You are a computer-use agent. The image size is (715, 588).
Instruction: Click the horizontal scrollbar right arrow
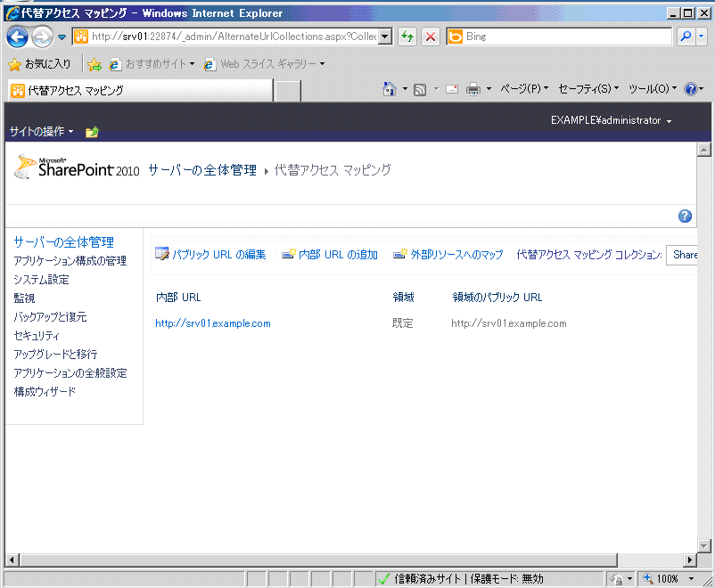tap(690, 559)
